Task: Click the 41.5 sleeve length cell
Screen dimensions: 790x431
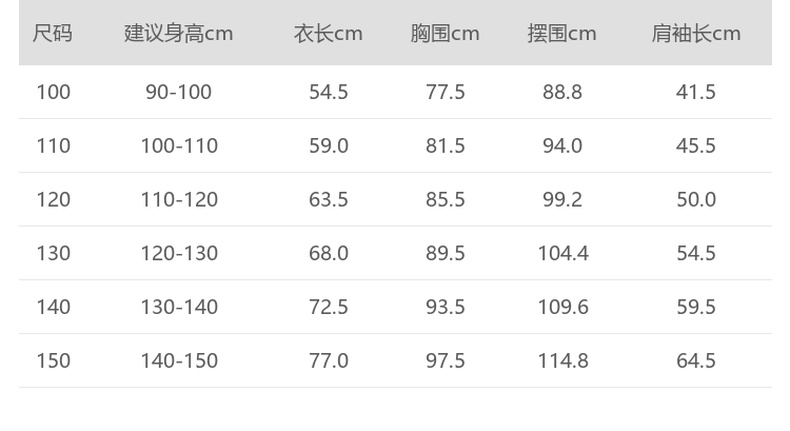Action: (696, 92)
